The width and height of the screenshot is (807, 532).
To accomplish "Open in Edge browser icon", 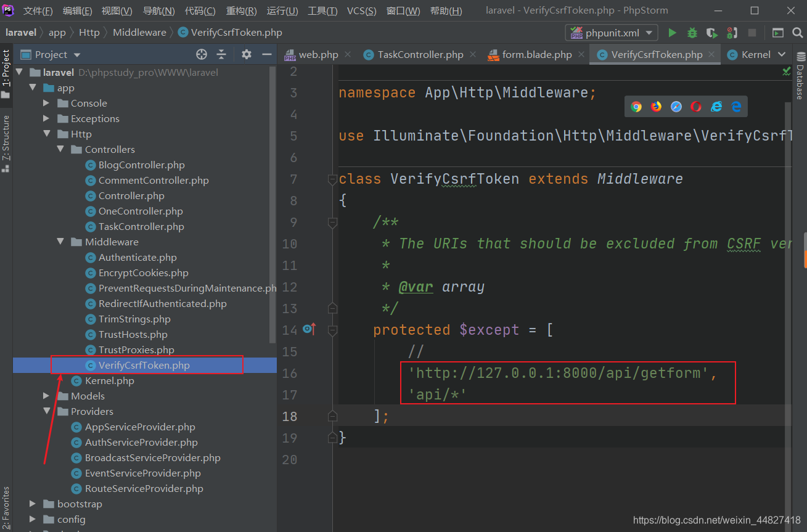I will click(x=736, y=107).
